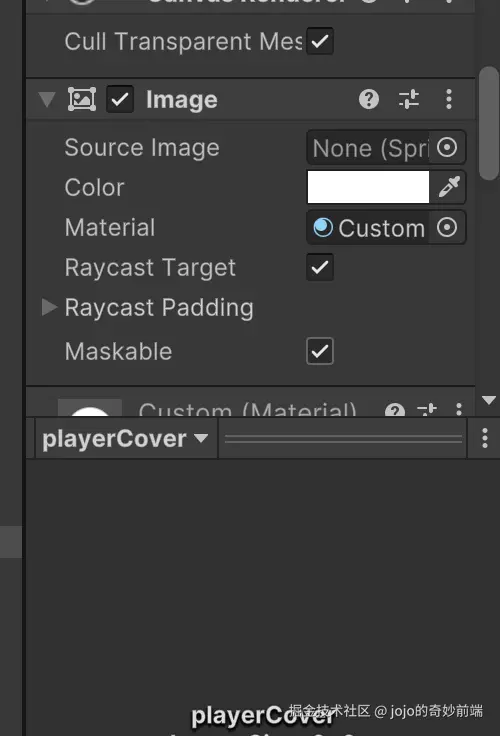Image resolution: width=500 pixels, height=736 pixels.
Task: Expand the Raycast Padding foldout
Action: pos(49,307)
